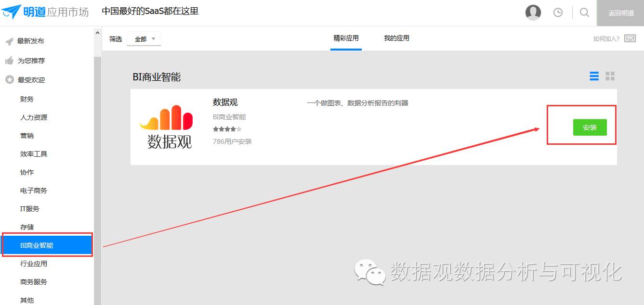Click the 中国最好的SaaS都在这里 slogan
The image size is (644, 305).
click(150, 11)
